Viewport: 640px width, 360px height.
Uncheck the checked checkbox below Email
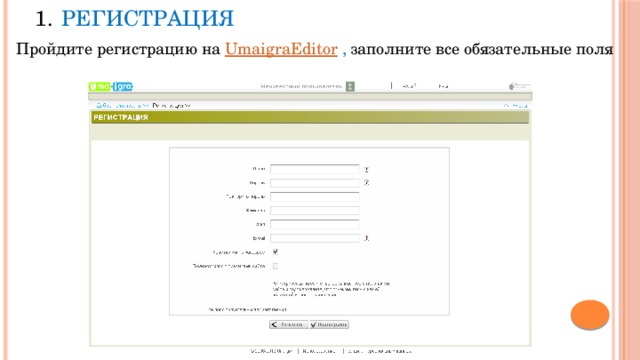276,252
